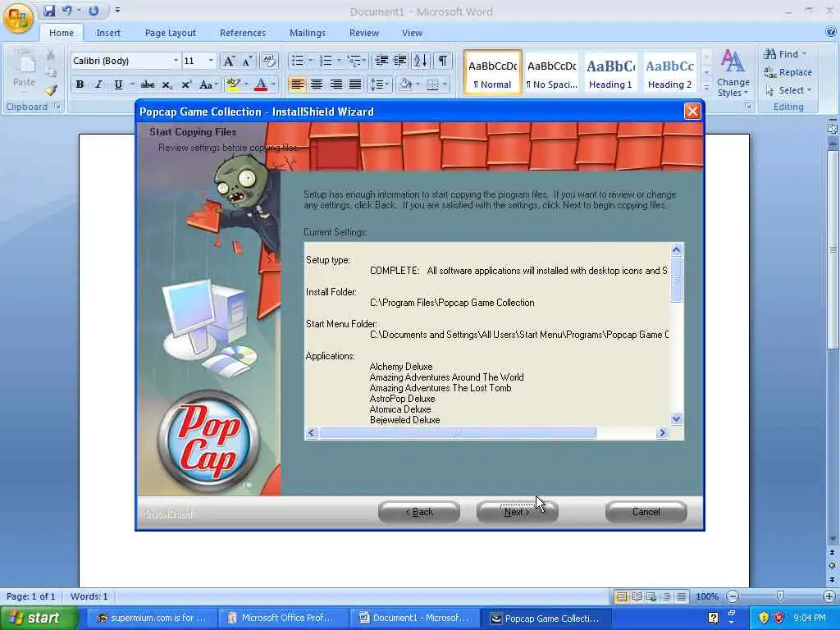This screenshot has height=630, width=840.
Task: Open the font name dropdown Calibri (Body)
Action: (176, 61)
